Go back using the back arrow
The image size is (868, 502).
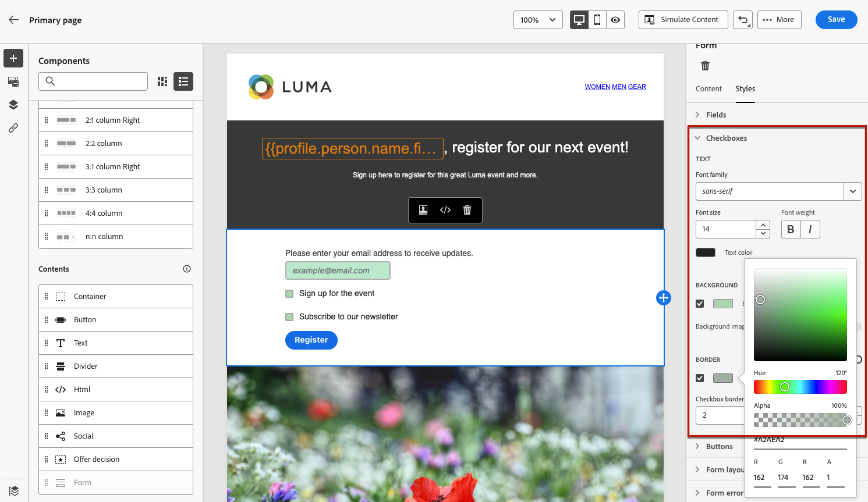(14, 20)
